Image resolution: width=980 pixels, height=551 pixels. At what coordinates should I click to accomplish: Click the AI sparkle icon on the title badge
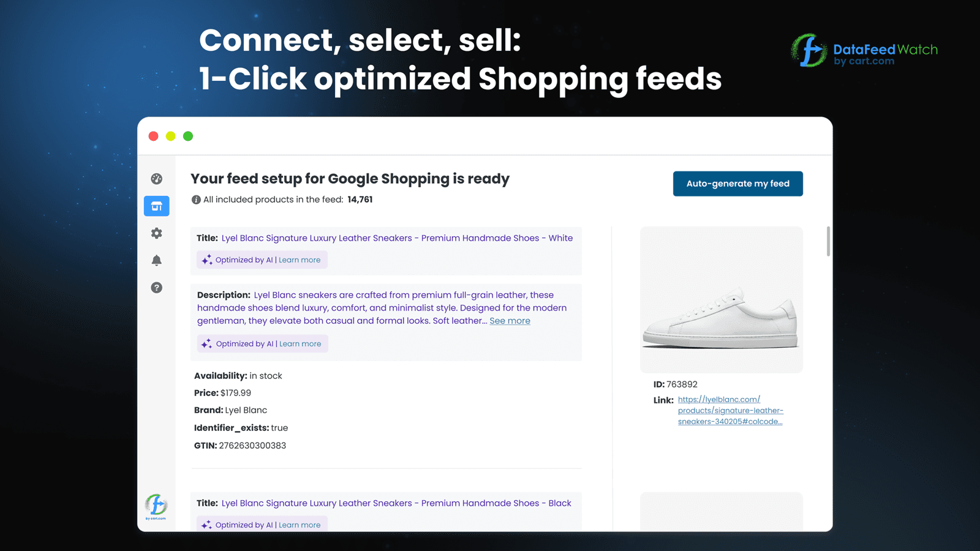tap(206, 259)
